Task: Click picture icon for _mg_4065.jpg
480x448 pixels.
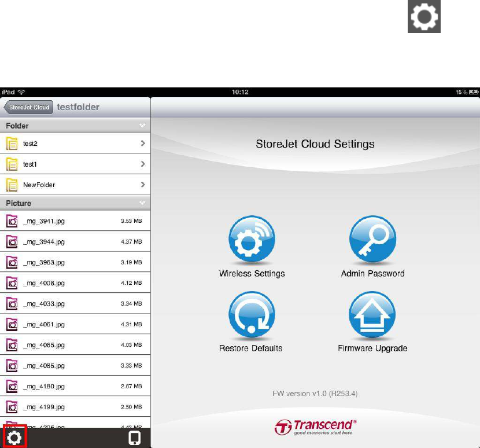Action: point(12,345)
